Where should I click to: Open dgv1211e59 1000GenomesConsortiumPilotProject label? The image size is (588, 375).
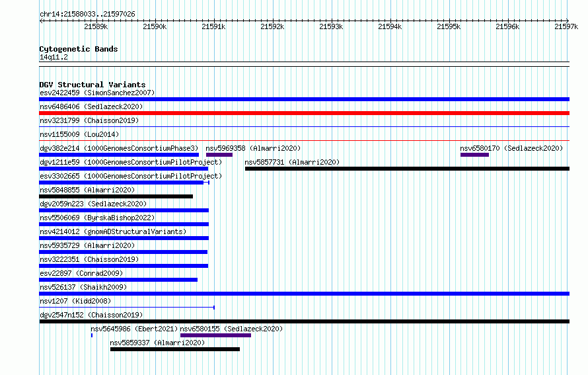[x=131, y=162]
